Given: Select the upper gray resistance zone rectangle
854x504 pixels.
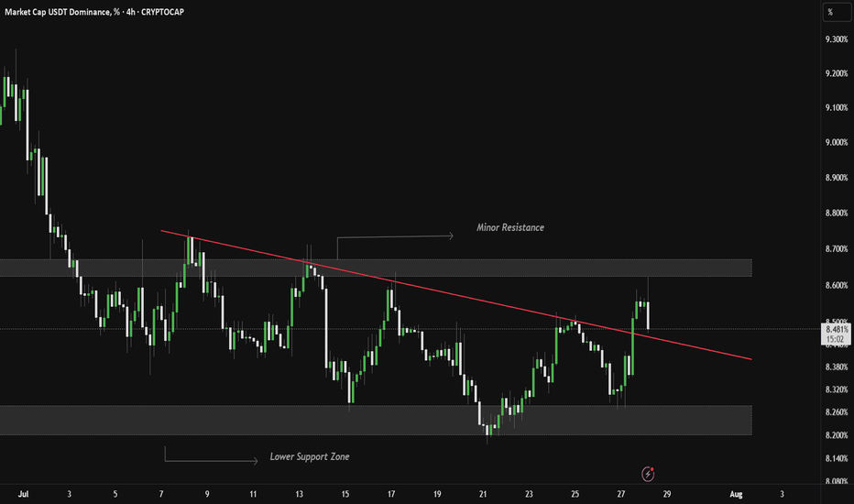Looking at the screenshot, I should point(376,268).
